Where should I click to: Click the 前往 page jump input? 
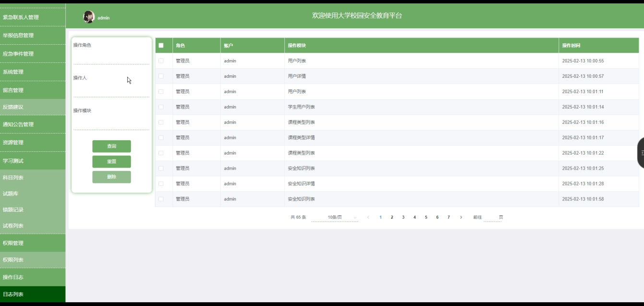492,217
